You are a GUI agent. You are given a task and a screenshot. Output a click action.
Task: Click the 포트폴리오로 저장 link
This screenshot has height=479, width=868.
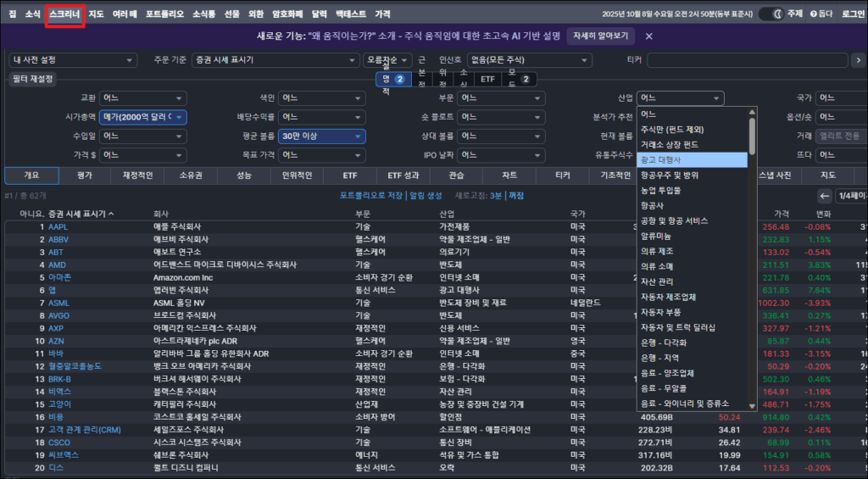click(372, 196)
